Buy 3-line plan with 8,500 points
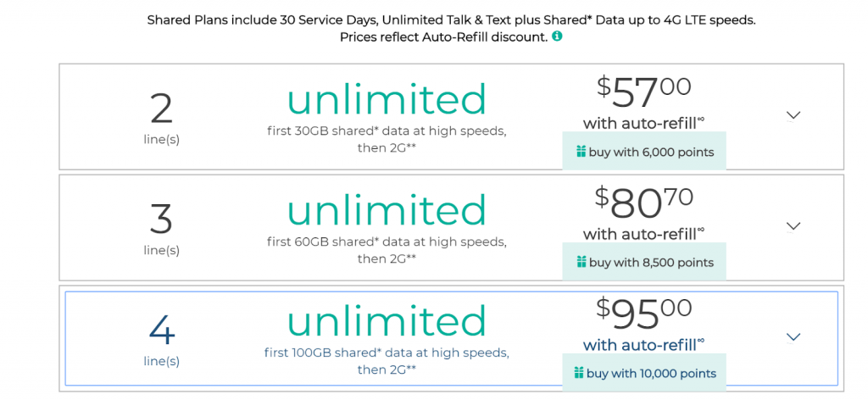The image size is (868, 400). point(644,262)
